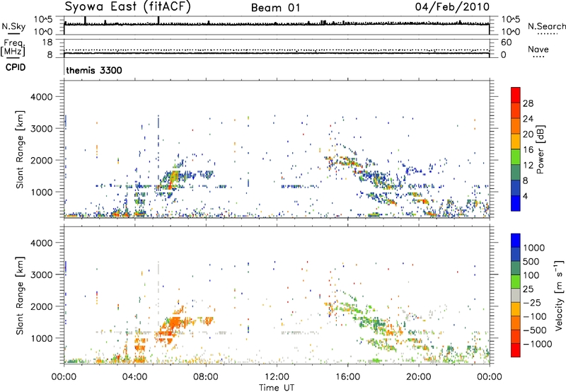The image size is (566, 392).
Task: Click the '60' Nave axis tick
Action: (x=506, y=42)
